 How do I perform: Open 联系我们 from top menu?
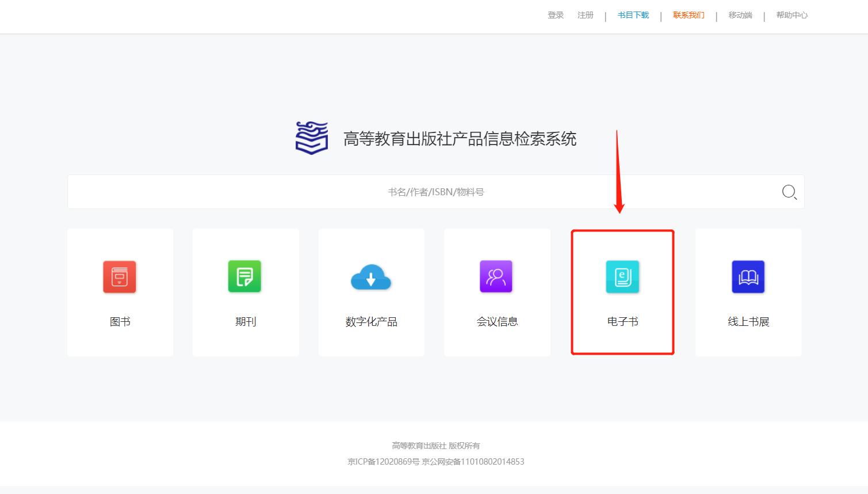coord(688,15)
